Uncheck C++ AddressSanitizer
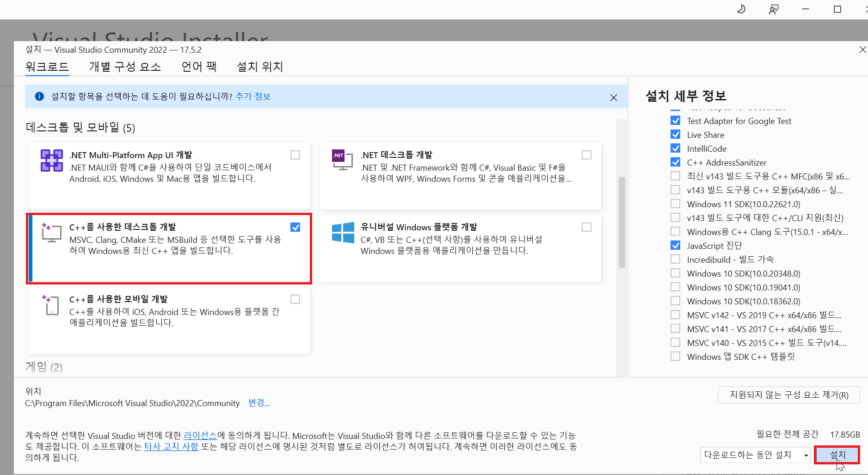 click(675, 162)
